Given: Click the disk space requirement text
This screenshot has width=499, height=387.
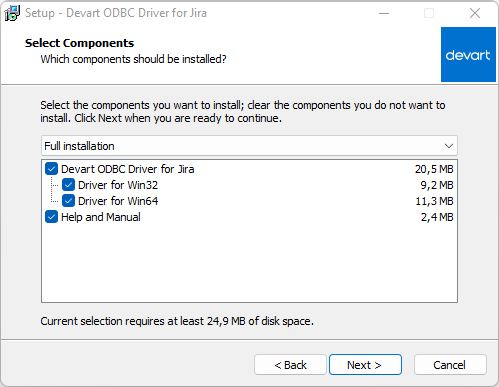Looking at the screenshot, I should coord(177,321).
